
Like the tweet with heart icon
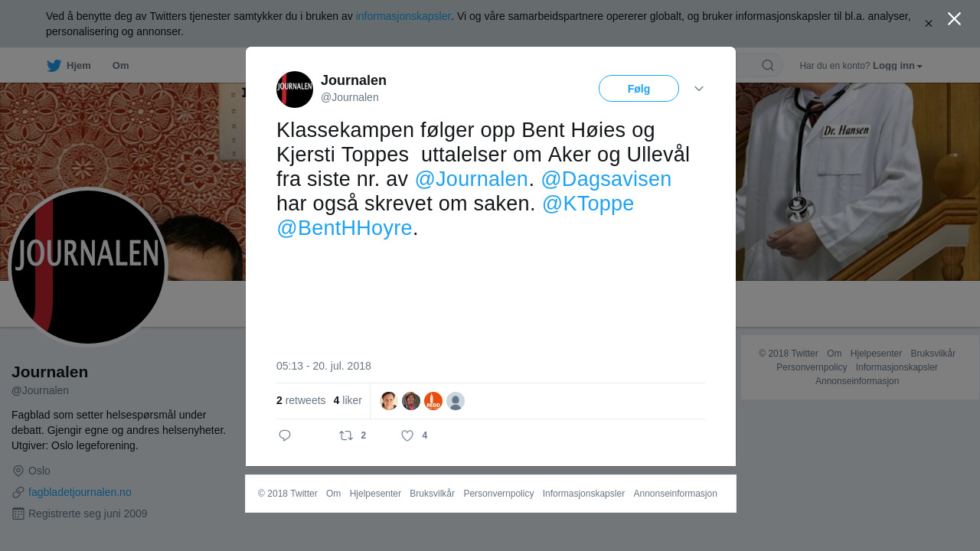click(407, 435)
